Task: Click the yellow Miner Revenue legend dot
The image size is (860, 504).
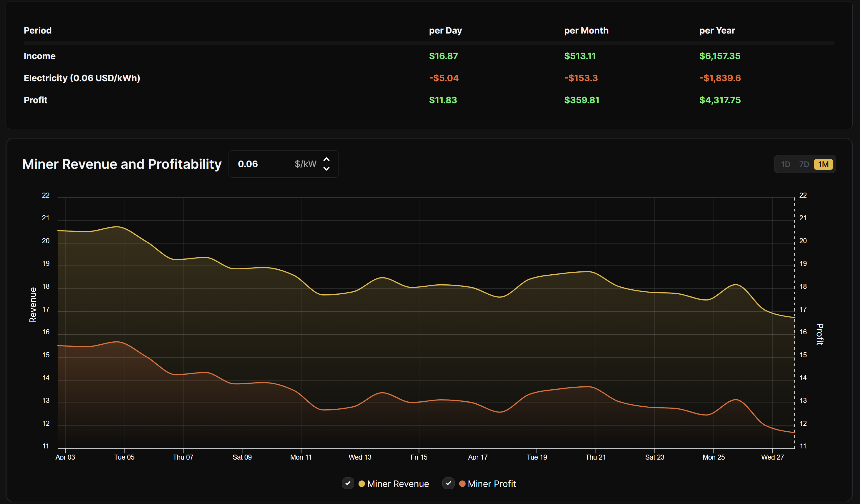Action: coord(362,483)
